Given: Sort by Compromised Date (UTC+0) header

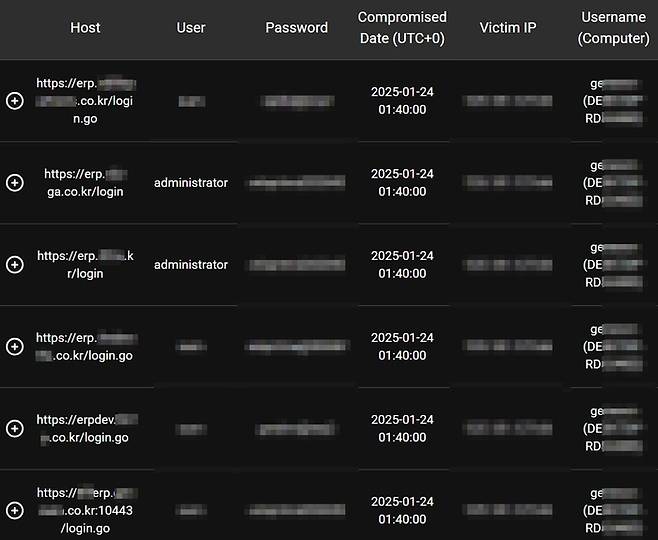Looking at the screenshot, I should coord(402,28).
